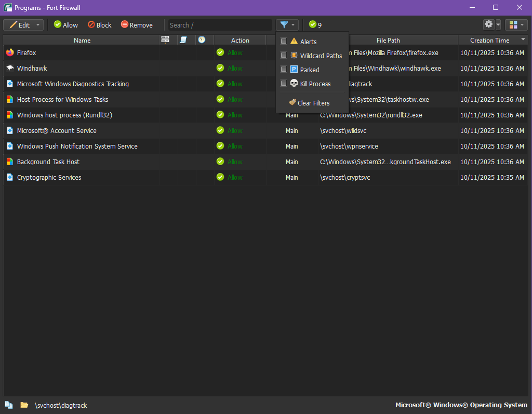Select the Parked menu entry
Image resolution: width=532 pixels, height=414 pixels.
click(312, 70)
